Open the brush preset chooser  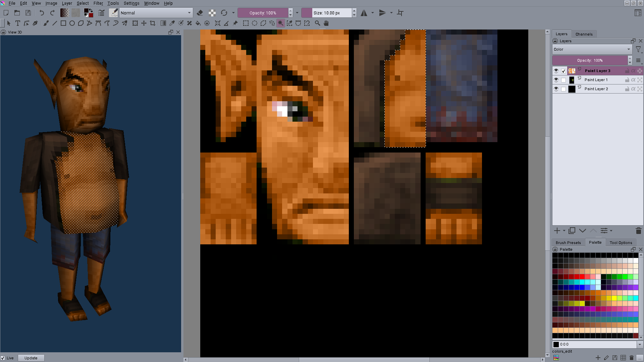(x=114, y=13)
